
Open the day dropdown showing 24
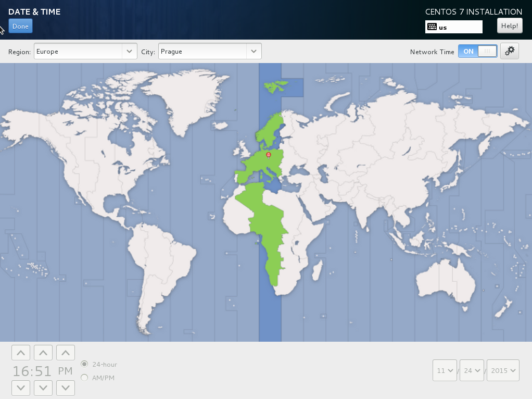(x=472, y=370)
